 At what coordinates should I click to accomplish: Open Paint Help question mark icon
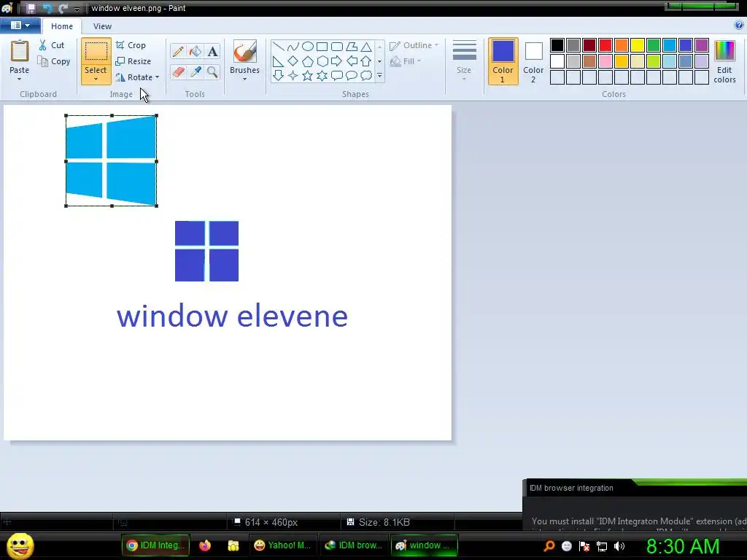[740, 26]
